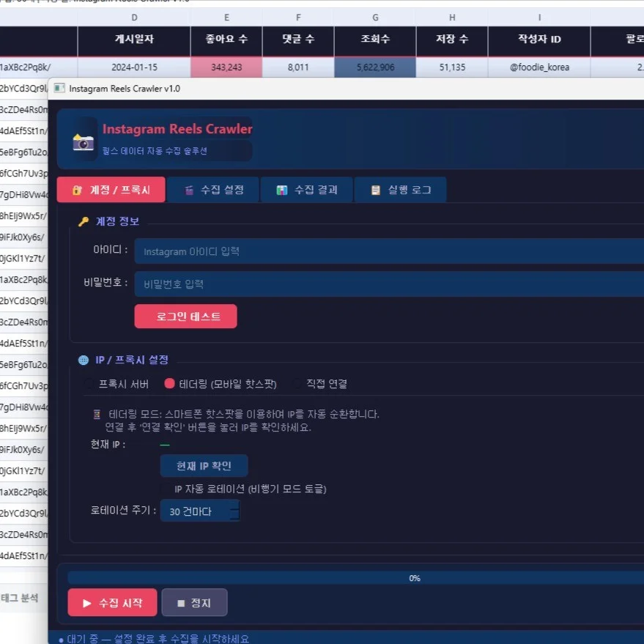The image size is (644, 644).
Task: Click the 대기 중 status bar message
Action: click(155, 639)
